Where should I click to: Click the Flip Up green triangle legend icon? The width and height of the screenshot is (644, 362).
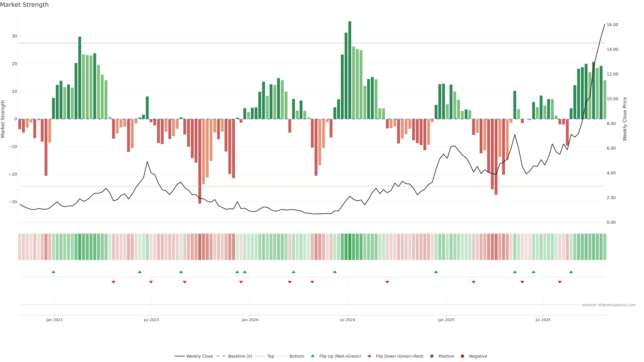[x=312, y=356]
